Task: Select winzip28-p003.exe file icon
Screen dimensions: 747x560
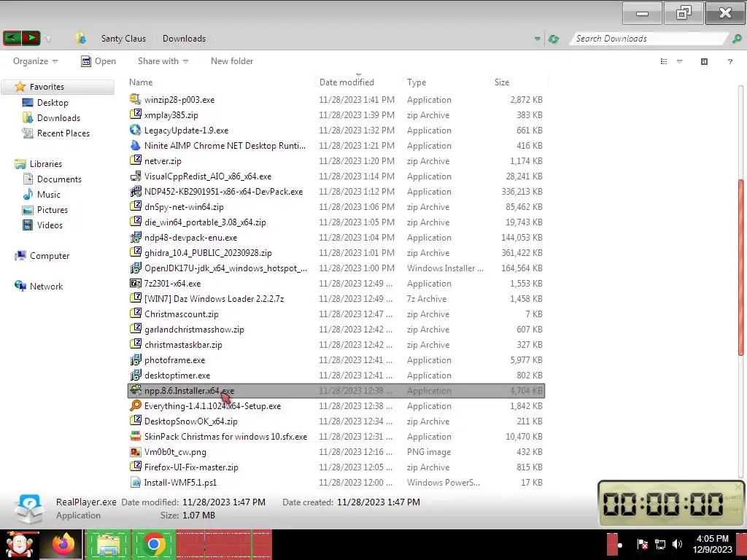Action: point(135,99)
